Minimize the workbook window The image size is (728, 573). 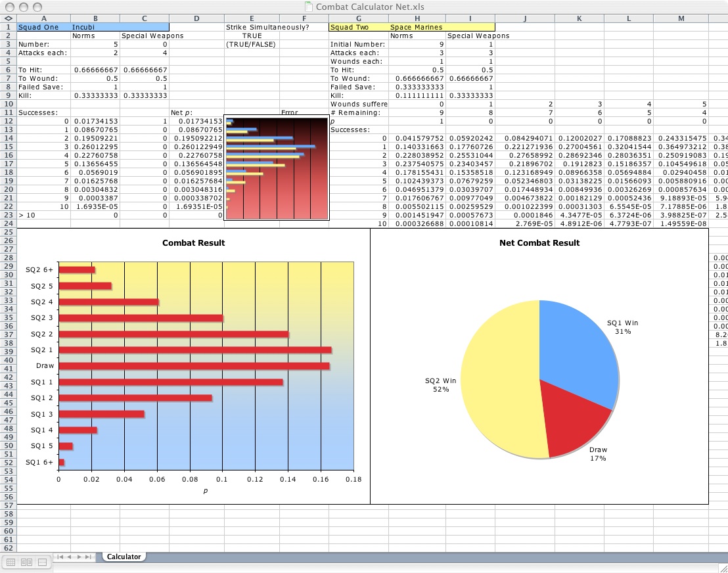(x=24, y=7)
